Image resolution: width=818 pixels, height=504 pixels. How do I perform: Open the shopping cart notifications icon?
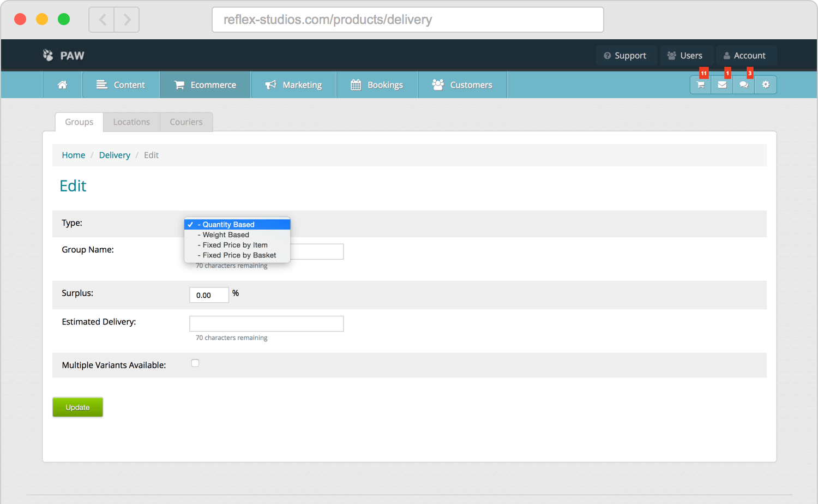coord(701,85)
